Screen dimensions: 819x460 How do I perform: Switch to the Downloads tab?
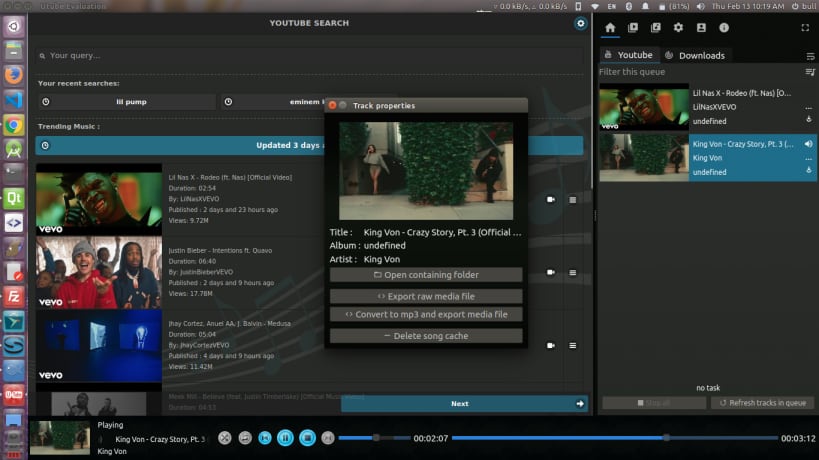696,55
